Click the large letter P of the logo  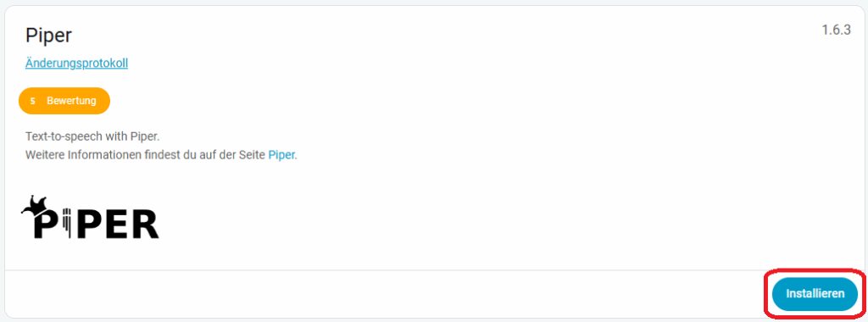point(47,223)
